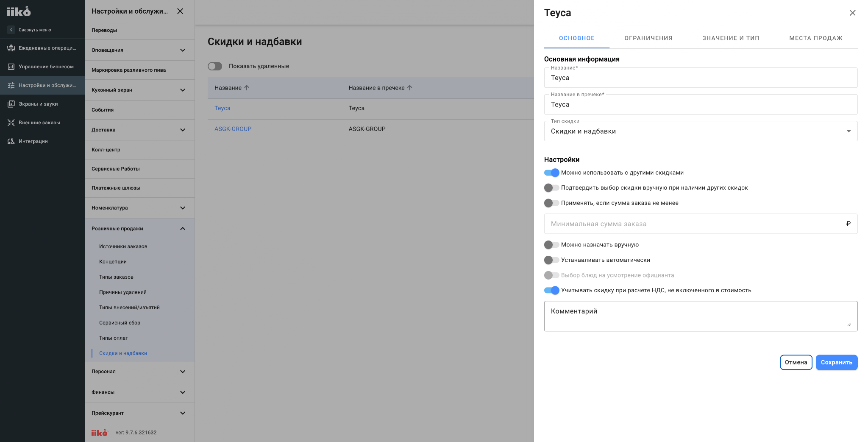Viewport: 868px width, 442px height.
Task: Click the iiko logo in the sidebar header
Action: click(x=19, y=11)
